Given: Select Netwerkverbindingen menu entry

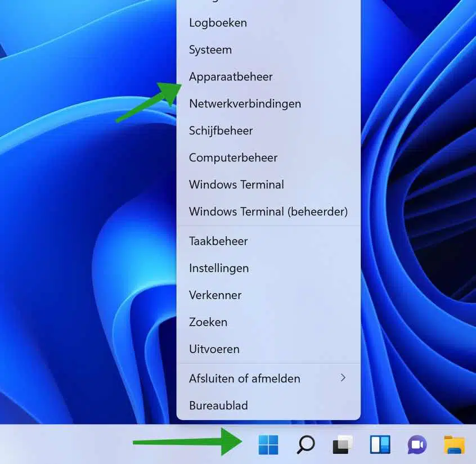Looking at the screenshot, I should [x=268, y=104].
